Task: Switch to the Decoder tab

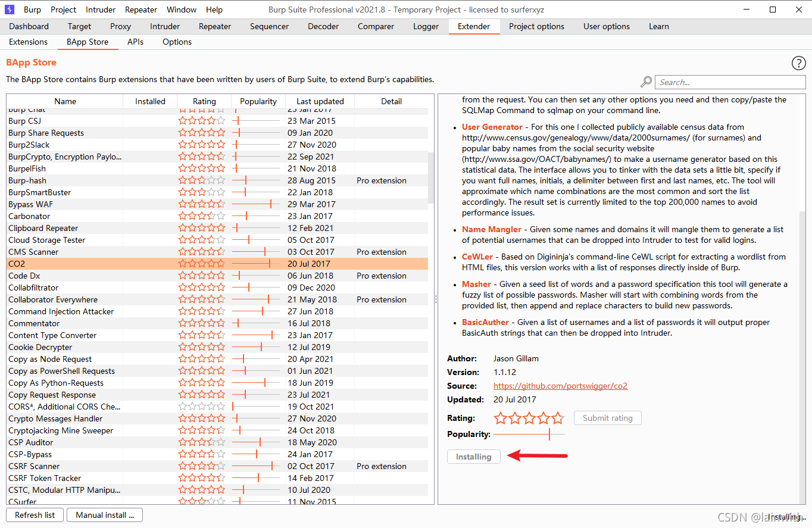Action: point(324,26)
